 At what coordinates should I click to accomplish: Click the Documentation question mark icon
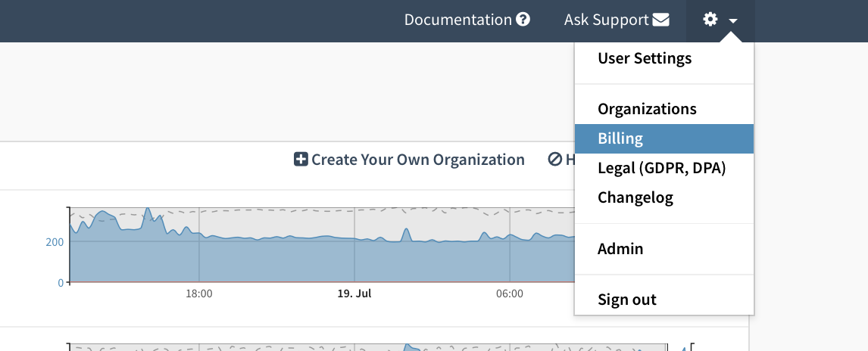click(523, 20)
